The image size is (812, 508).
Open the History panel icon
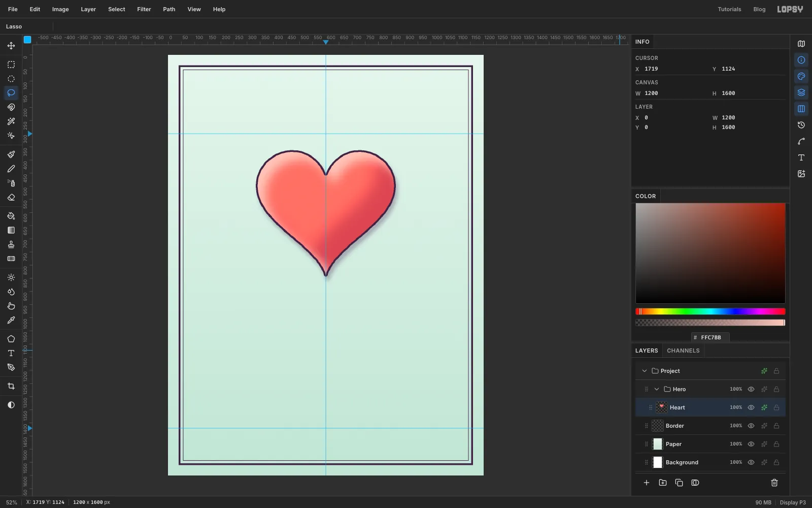click(x=801, y=125)
